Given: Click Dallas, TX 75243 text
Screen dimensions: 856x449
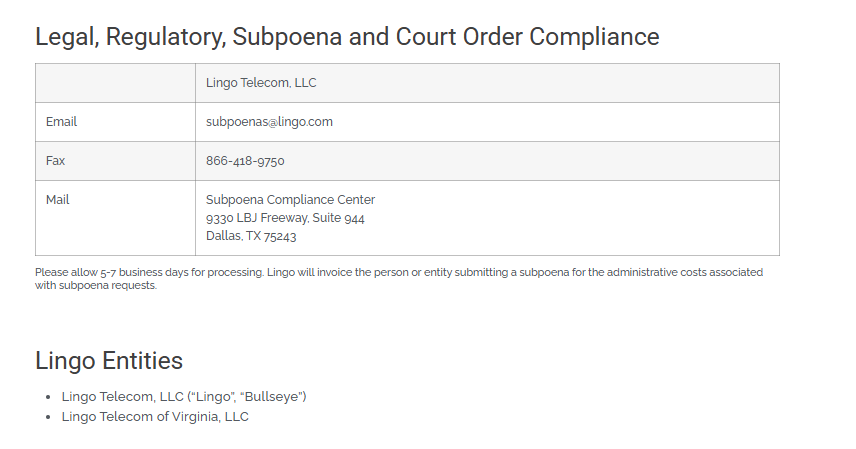Looking at the screenshot, I should coord(251,236).
